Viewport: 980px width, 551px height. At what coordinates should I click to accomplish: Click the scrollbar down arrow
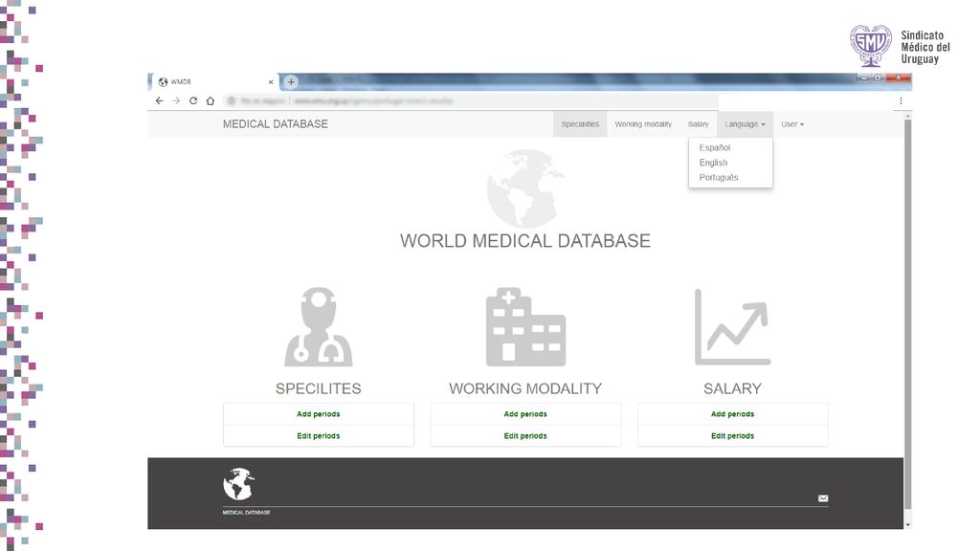pos(907,525)
